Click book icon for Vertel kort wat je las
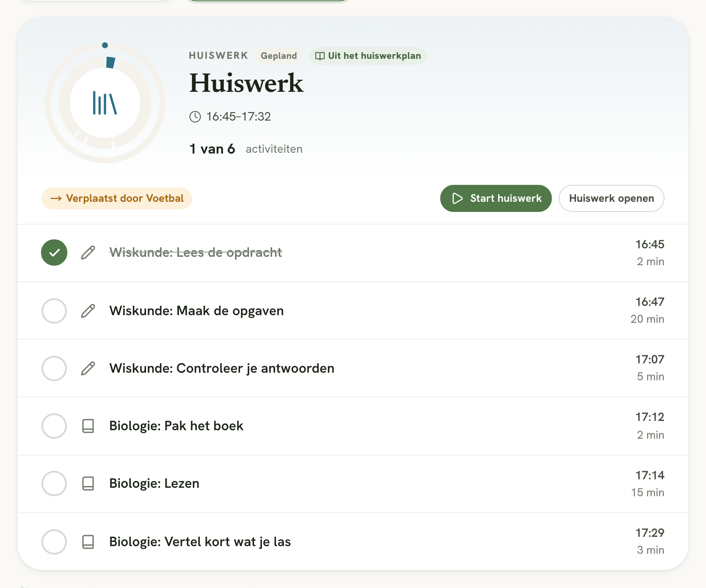706x588 pixels. (x=88, y=542)
